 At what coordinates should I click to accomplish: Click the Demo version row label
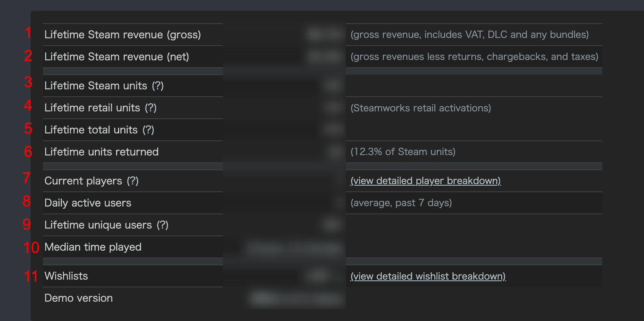[x=79, y=298]
